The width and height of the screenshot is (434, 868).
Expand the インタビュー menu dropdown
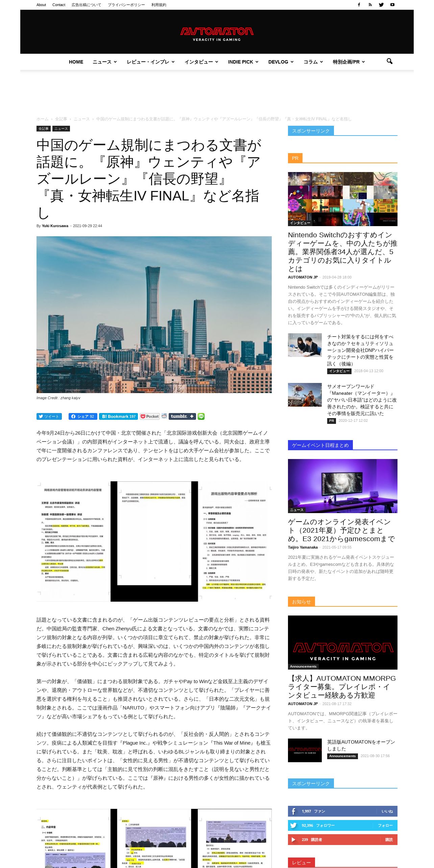(x=201, y=62)
